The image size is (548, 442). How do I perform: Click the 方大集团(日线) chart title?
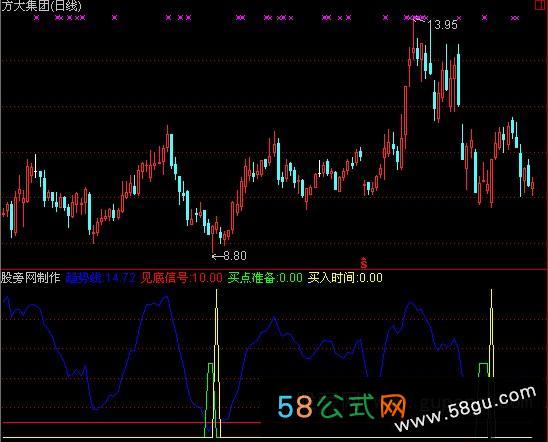click(41, 6)
